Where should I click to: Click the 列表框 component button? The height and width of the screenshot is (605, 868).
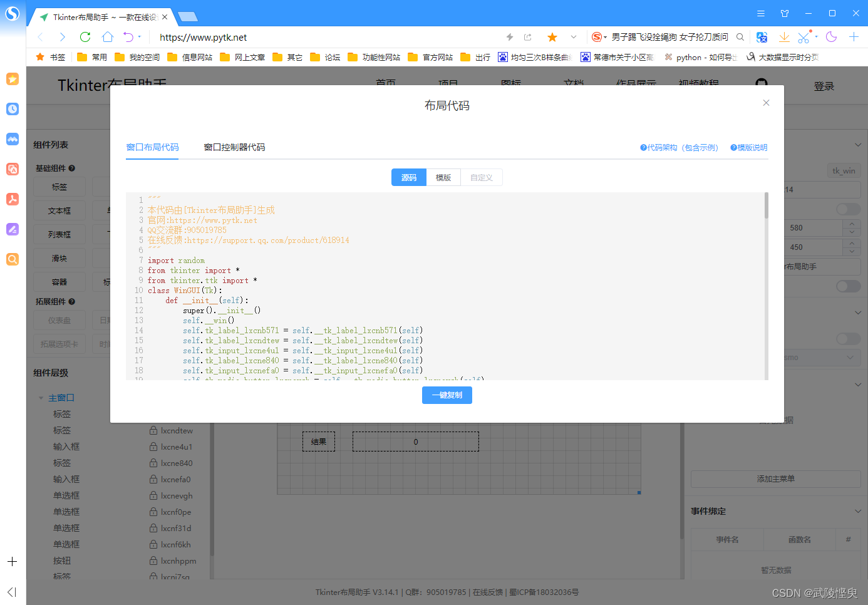59,235
